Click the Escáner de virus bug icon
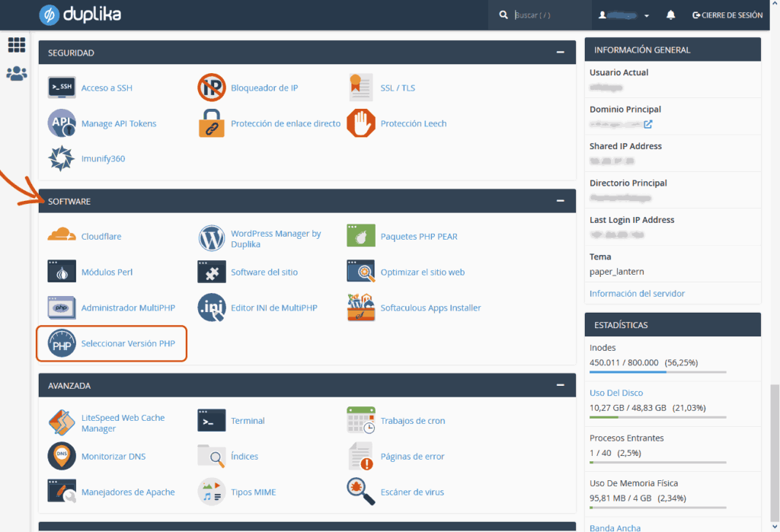This screenshot has height=532, width=780. (x=360, y=492)
